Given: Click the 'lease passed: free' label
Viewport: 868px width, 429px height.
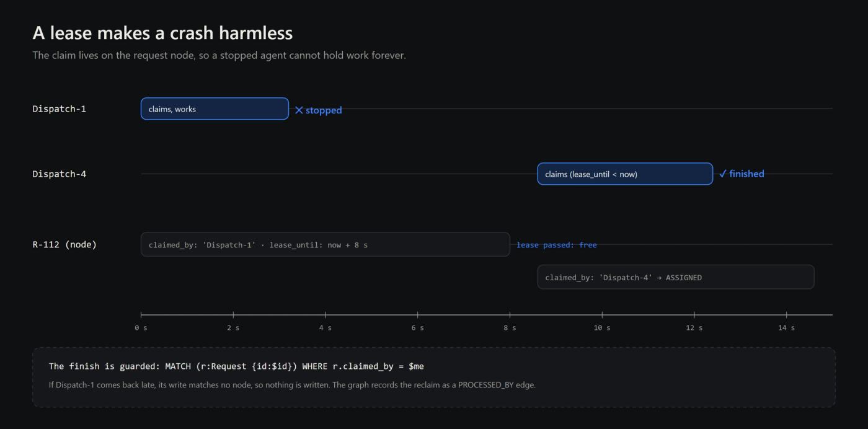Looking at the screenshot, I should (x=557, y=245).
